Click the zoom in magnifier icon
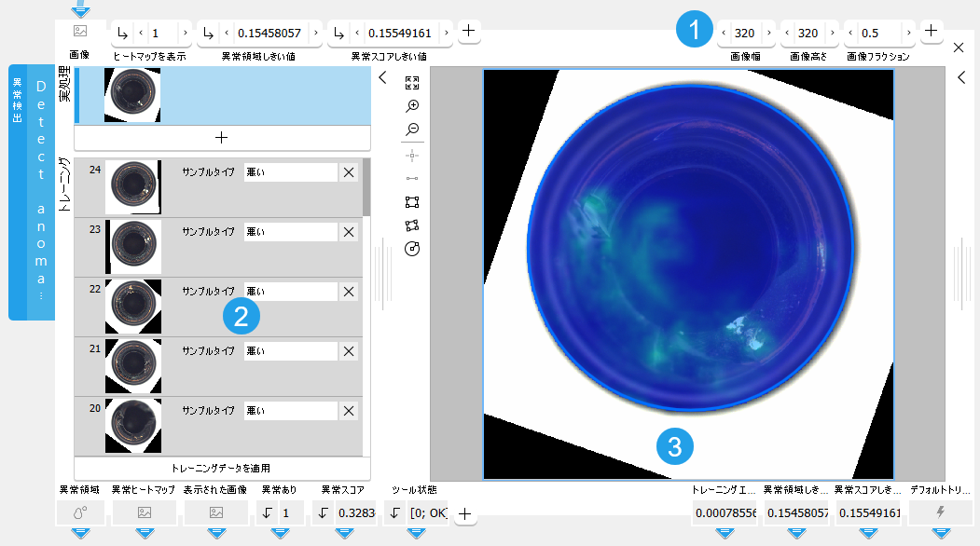 click(x=412, y=106)
